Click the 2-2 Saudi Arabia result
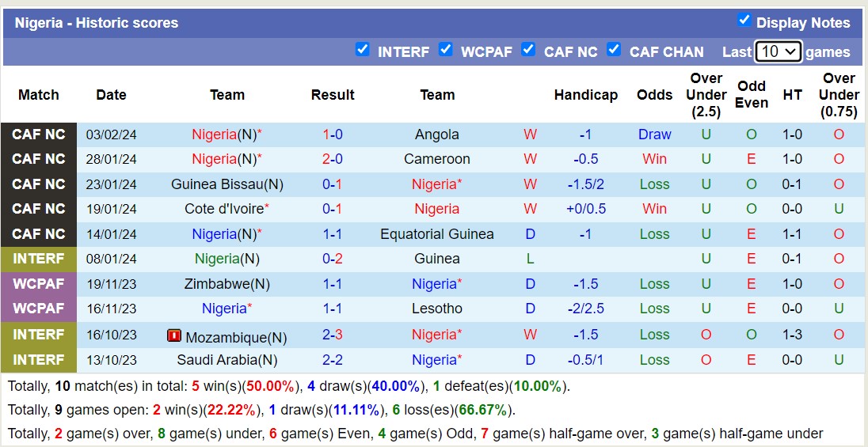Image resolution: width=868 pixels, height=447 pixels. pyautogui.click(x=332, y=360)
